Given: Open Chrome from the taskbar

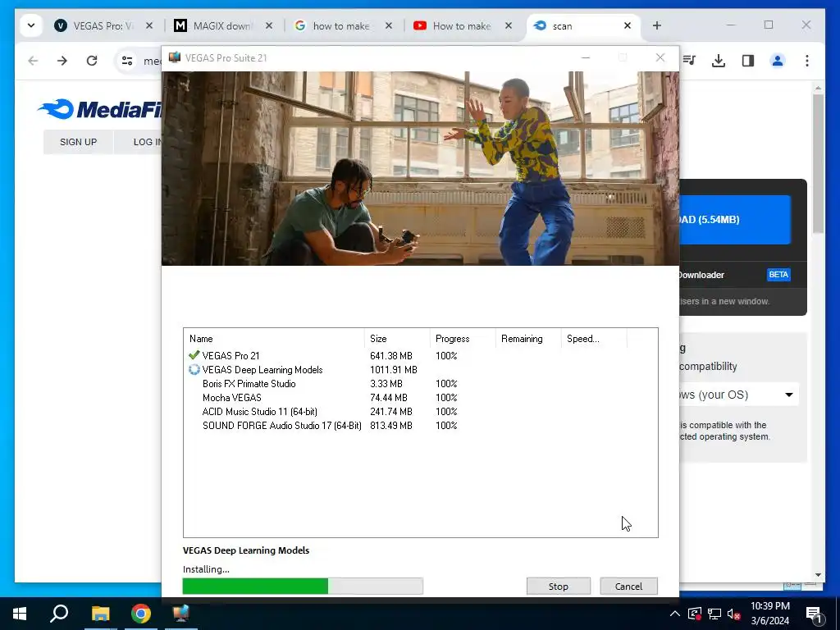Looking at the screenshot, I should (141, 614).
